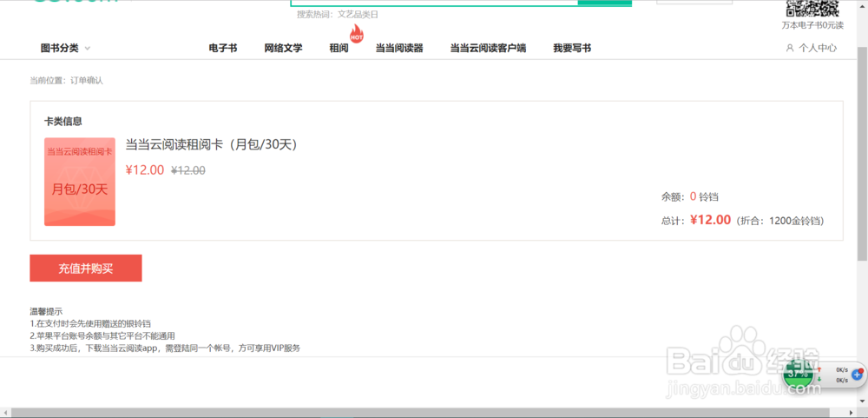Click the 订单确认 breadcrumb text
The width and height of the screenshot is (868, 418).
(86, 80)
